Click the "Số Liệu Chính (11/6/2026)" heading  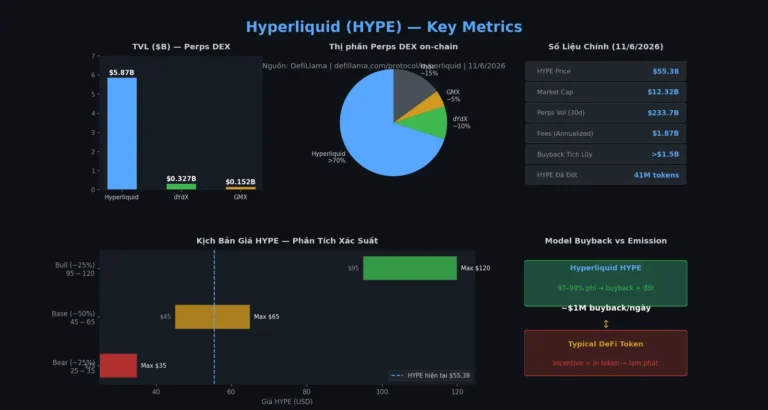[606, 47]
